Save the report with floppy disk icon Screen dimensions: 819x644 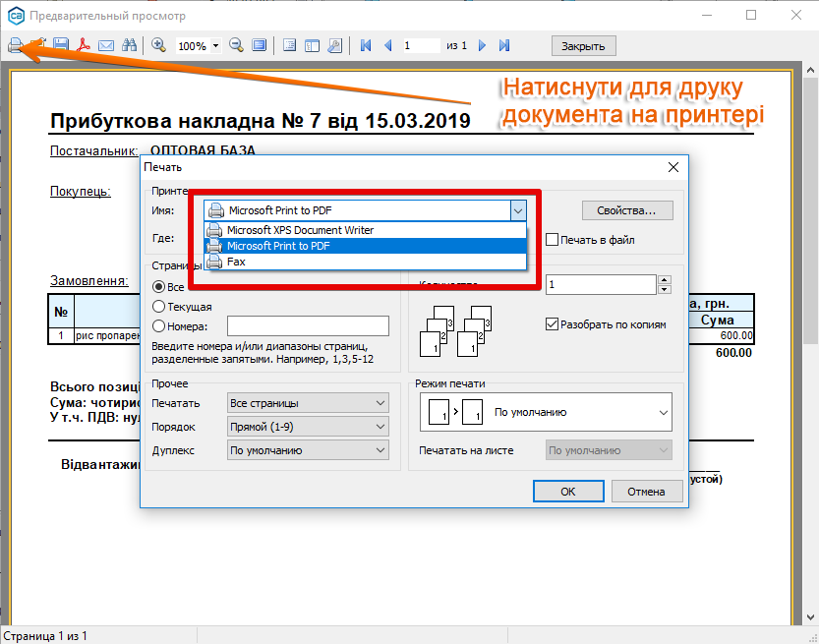click(61, 45)
